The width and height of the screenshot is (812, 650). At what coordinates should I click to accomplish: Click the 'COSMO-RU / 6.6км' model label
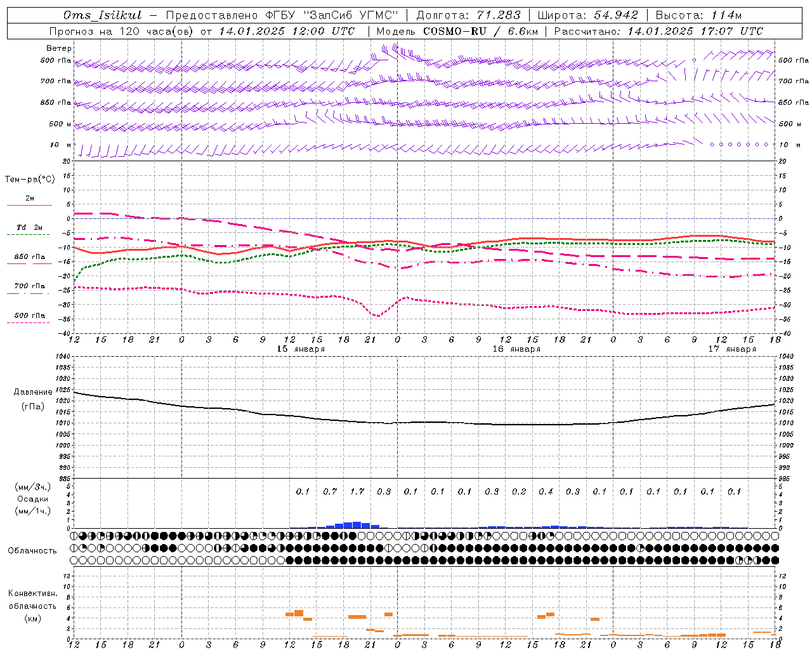pyautogui.click(x=480, y=31)
